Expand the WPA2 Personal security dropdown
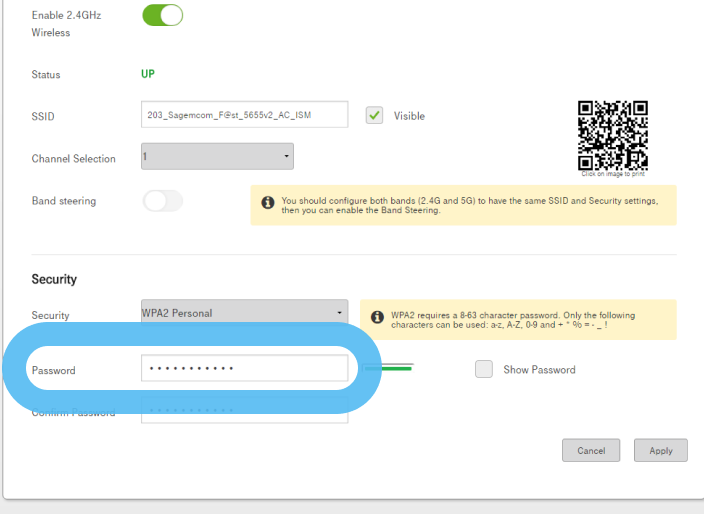The image size is (704, 514). point(244,311)
